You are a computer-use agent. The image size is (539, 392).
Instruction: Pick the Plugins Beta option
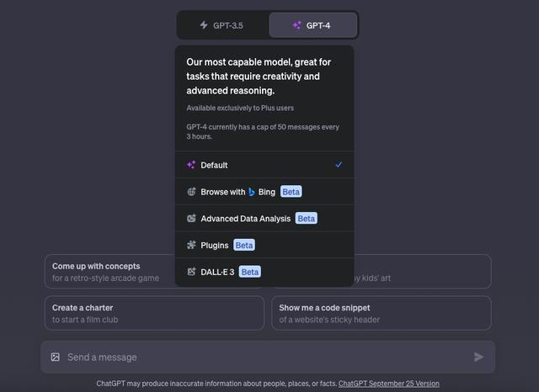(x=264, y=245)
